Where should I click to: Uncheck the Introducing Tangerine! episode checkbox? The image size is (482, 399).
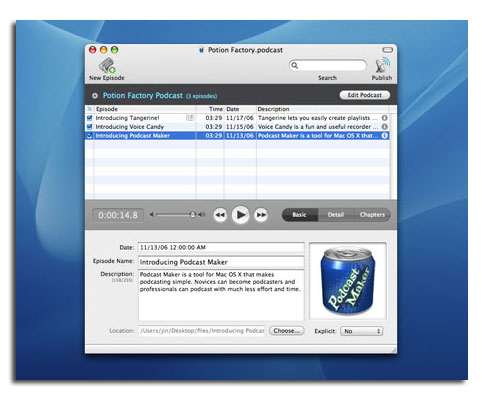click(89, 118)
